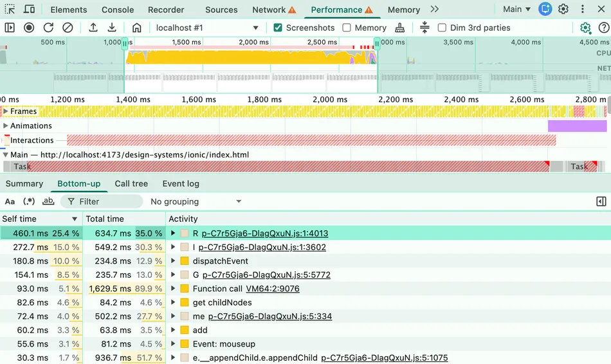The height and width of the screenshot is (364, 611).
Task: Grab the right overview selection handle
Action: 377,44
